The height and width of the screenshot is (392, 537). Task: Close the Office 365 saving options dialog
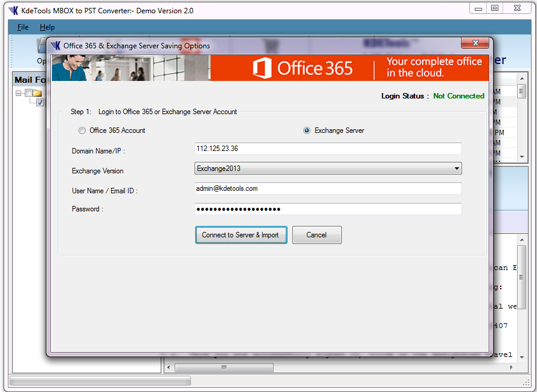pos(475,43)
